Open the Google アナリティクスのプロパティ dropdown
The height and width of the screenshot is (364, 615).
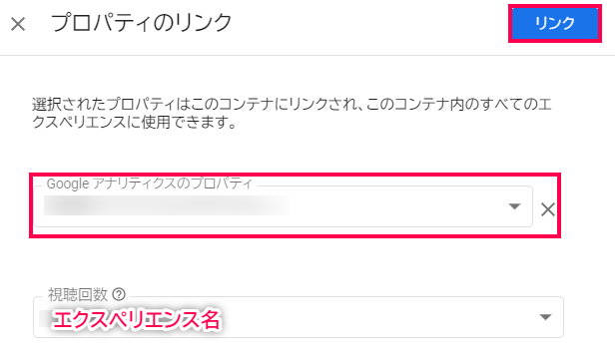pos(283,206)
